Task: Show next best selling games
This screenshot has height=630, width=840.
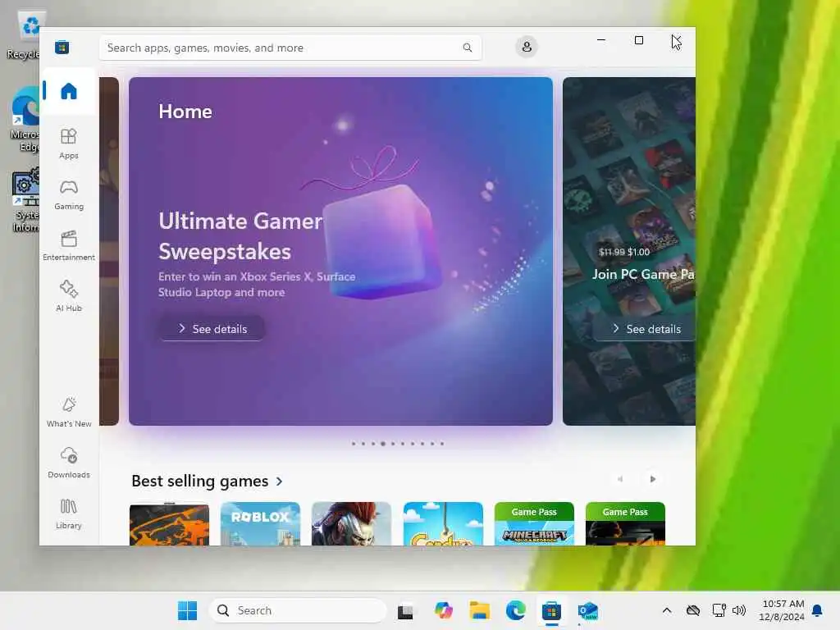Action: coord(652,479)
